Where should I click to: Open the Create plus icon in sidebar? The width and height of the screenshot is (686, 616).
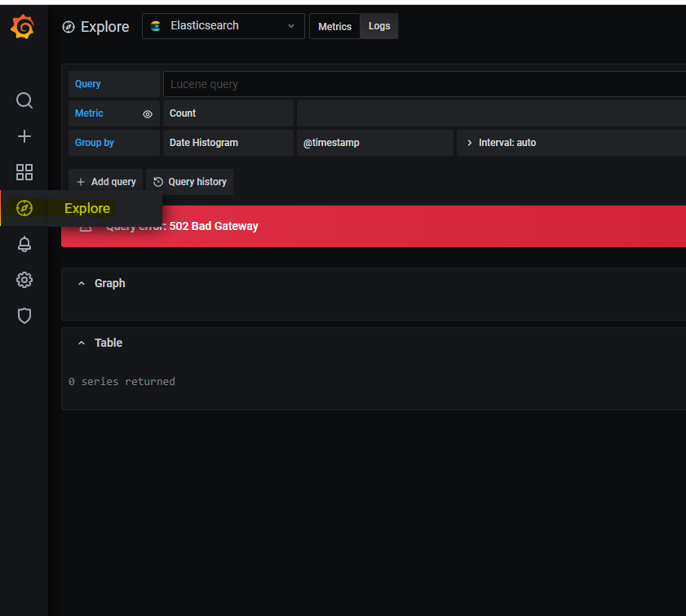24,136
